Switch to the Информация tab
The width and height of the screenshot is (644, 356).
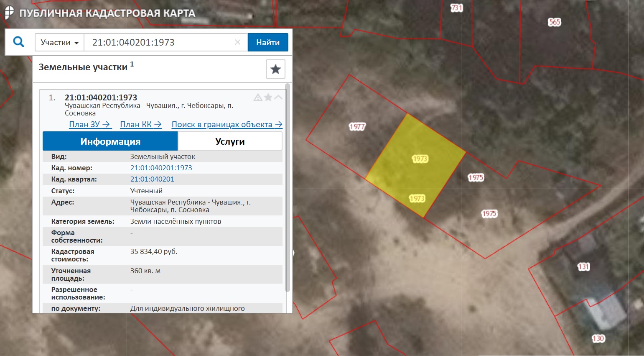tap(110, 141)
